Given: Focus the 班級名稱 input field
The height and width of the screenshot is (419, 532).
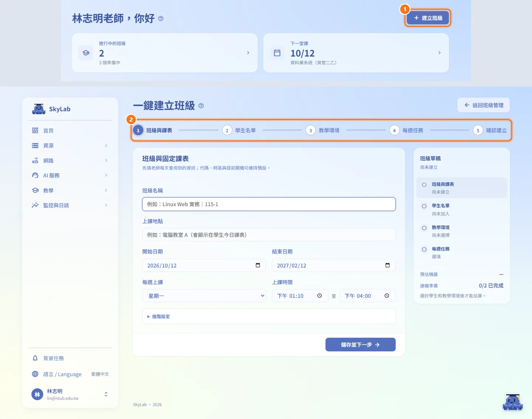Looking at the screenshot, I should coord(269,204).
